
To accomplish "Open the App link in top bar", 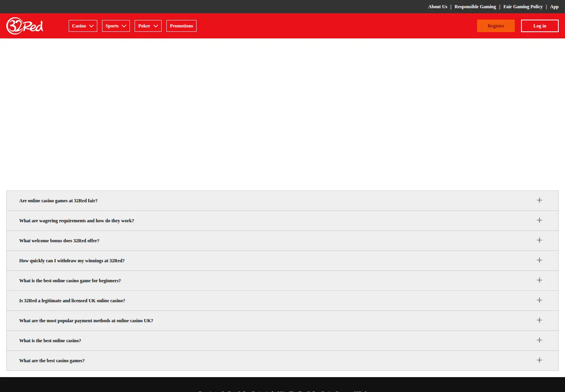I will tap(554, 7).
